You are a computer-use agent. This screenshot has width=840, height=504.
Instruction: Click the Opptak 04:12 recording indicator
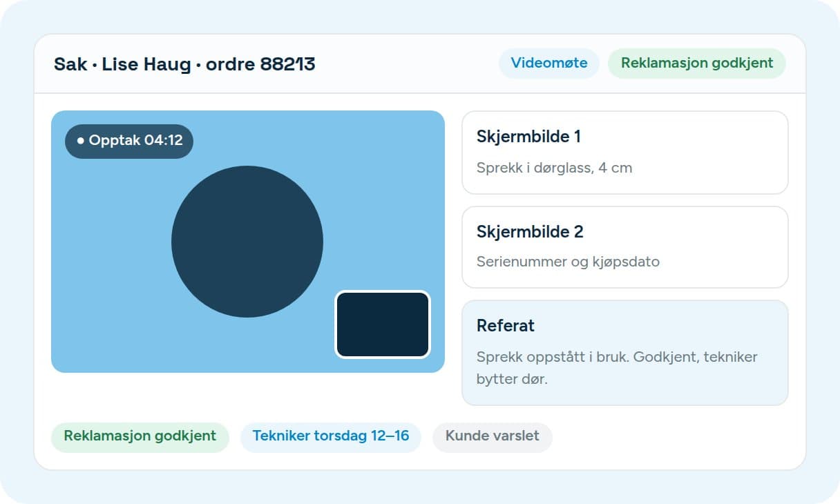[x=129, y=141]
